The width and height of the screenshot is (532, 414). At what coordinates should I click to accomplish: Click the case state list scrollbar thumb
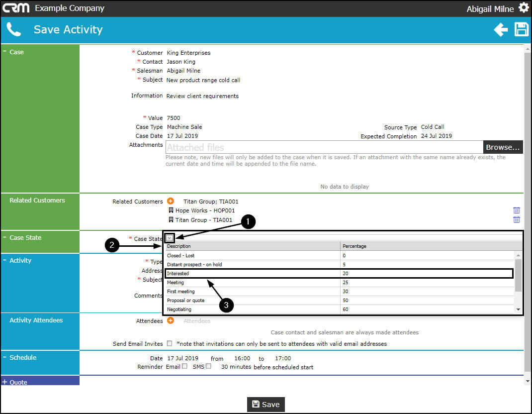(x=518, y=275)
